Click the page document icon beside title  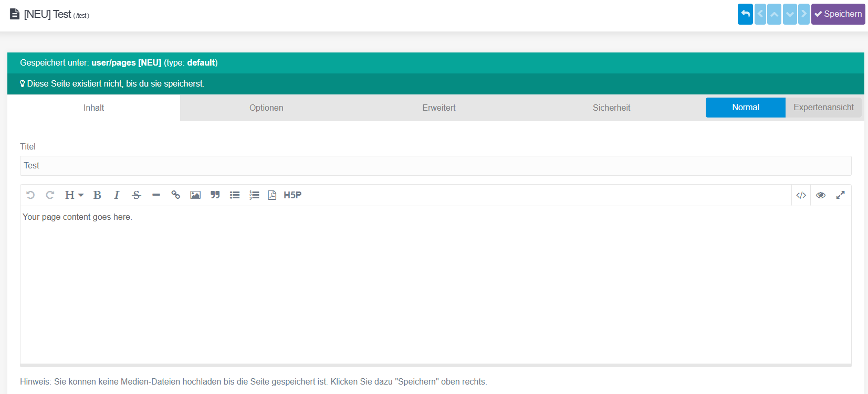click(x=15, y=14)
